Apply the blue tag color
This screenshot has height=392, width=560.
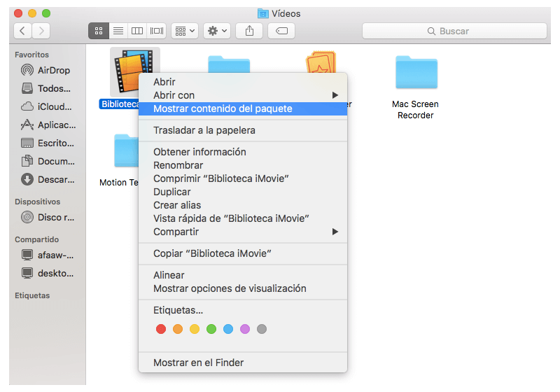pos(228,329)
